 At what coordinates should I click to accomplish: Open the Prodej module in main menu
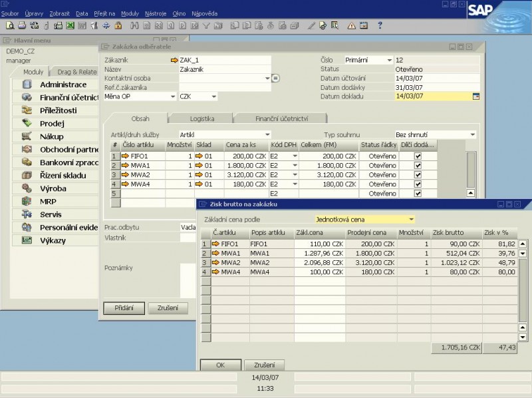click(52, 123)
